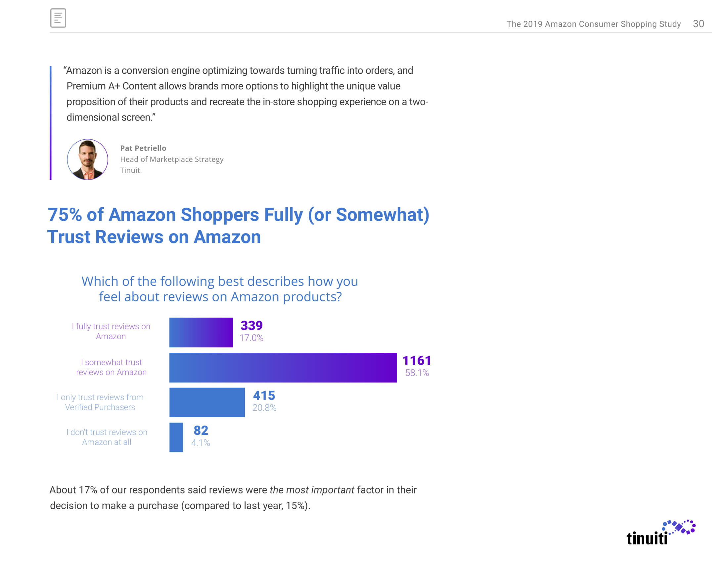Click the header title '2019 Amazon Consumer Shopping Study'
This screenshot has height=563, width=728.
pyautogui.click(x=593, y=24)
